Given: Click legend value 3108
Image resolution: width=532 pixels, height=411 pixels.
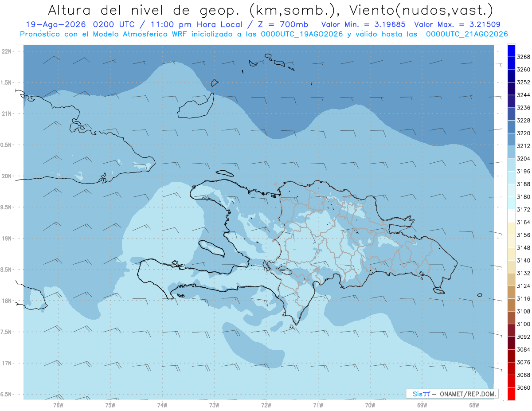Looking at the screenshot, I should 524,311.
